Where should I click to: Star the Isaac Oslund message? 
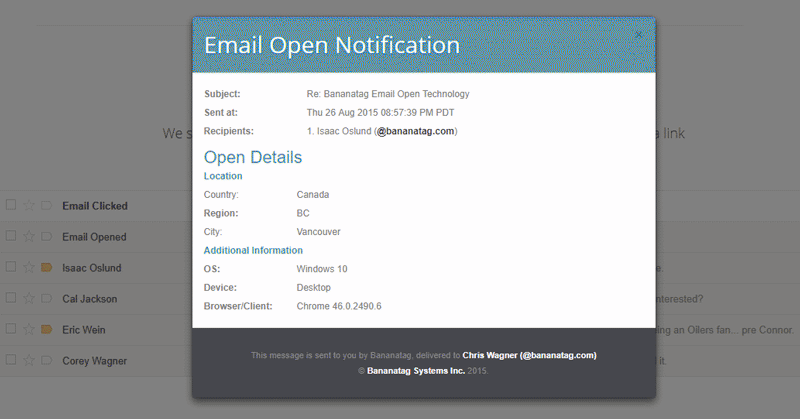point(29,267)
